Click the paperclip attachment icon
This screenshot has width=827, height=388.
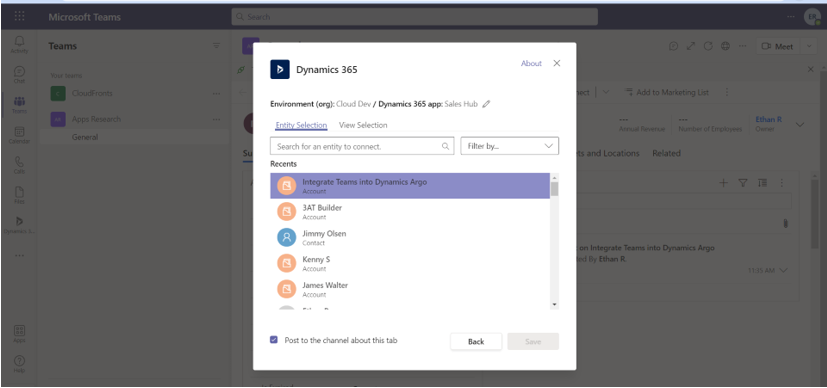tap(785, 224)
